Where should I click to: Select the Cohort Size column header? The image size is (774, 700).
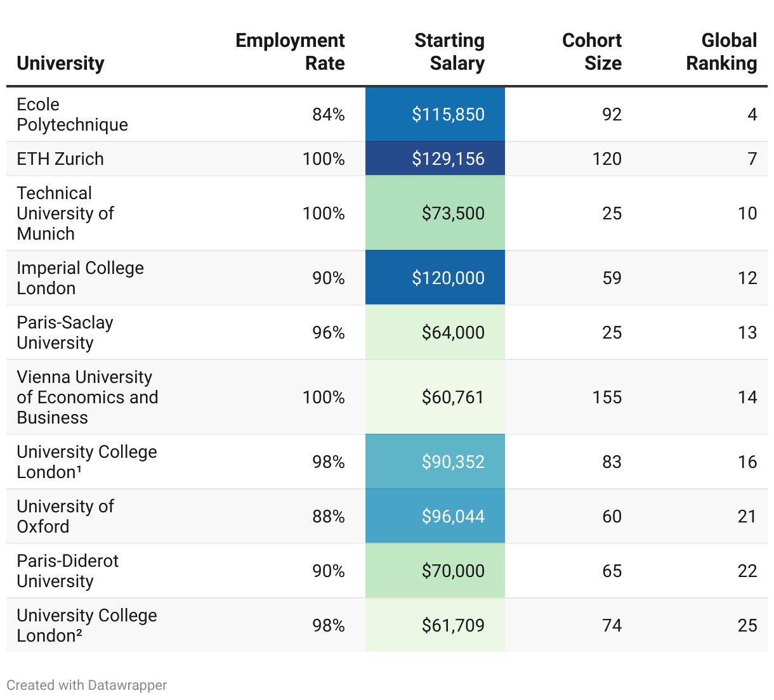coord(591,52)
